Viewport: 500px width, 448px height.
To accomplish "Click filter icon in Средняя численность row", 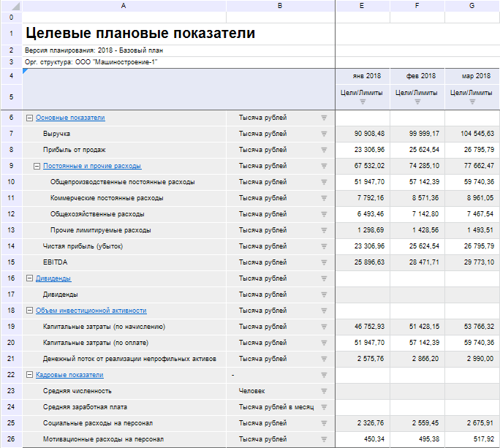I will [324, 391].
